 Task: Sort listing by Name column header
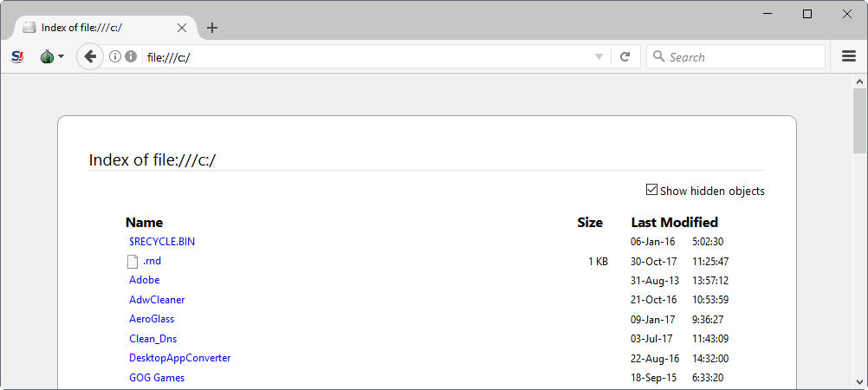click(144, 223)
